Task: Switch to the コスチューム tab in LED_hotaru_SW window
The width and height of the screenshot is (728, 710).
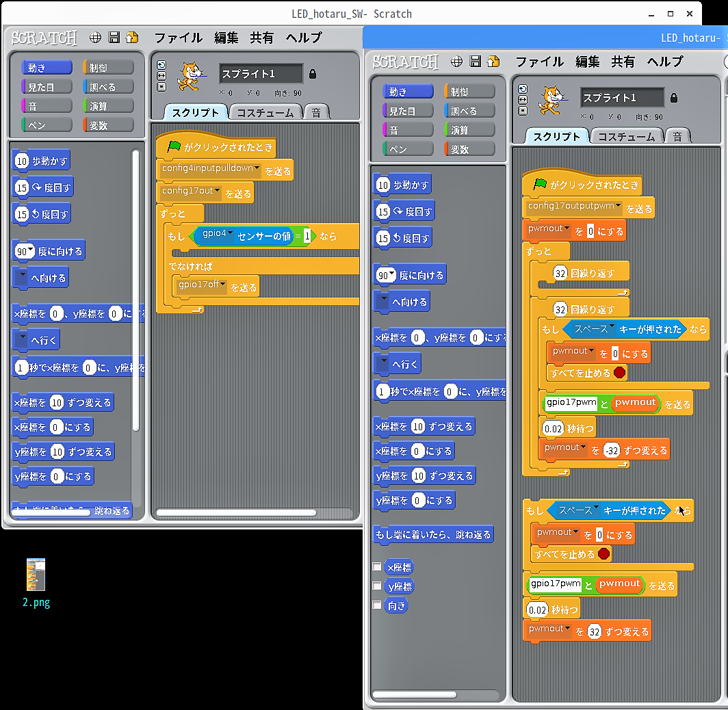Action: [265, 113]
